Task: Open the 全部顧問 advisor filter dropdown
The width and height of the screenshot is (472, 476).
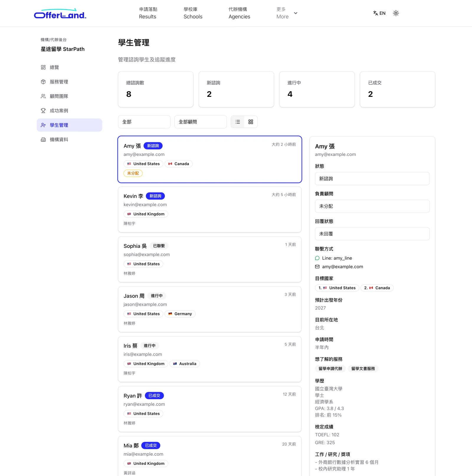Action: click(201, 122)
